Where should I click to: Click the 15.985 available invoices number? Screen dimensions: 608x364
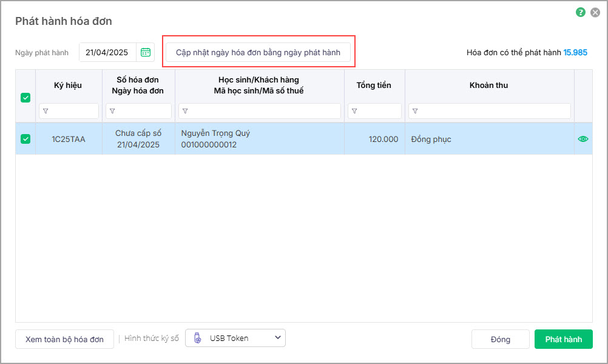pos(575,53)
